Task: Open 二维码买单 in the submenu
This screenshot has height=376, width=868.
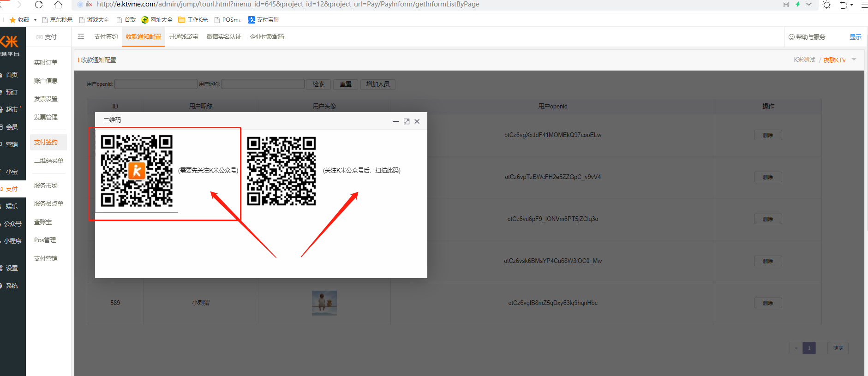Action: coord(48,161)
